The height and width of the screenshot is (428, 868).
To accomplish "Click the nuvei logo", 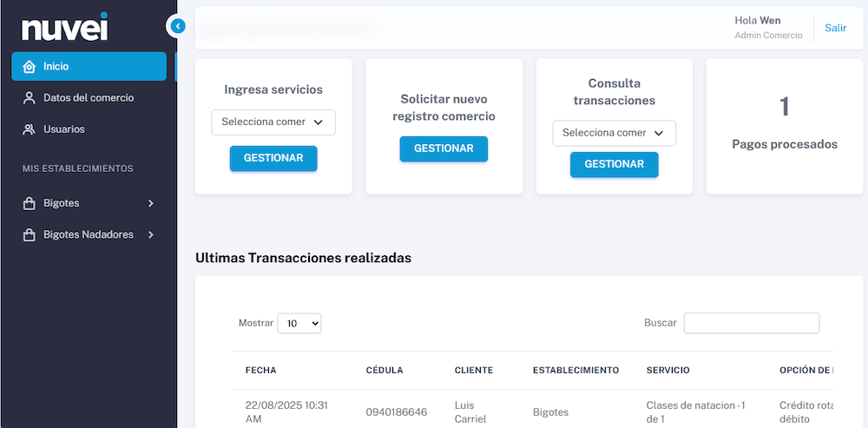I will tap(65, 27).
